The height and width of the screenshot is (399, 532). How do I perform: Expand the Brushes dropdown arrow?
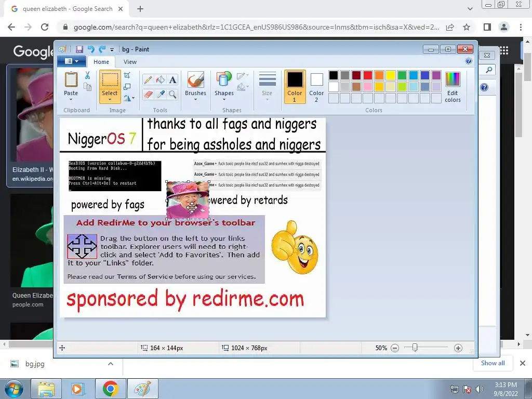195,100
